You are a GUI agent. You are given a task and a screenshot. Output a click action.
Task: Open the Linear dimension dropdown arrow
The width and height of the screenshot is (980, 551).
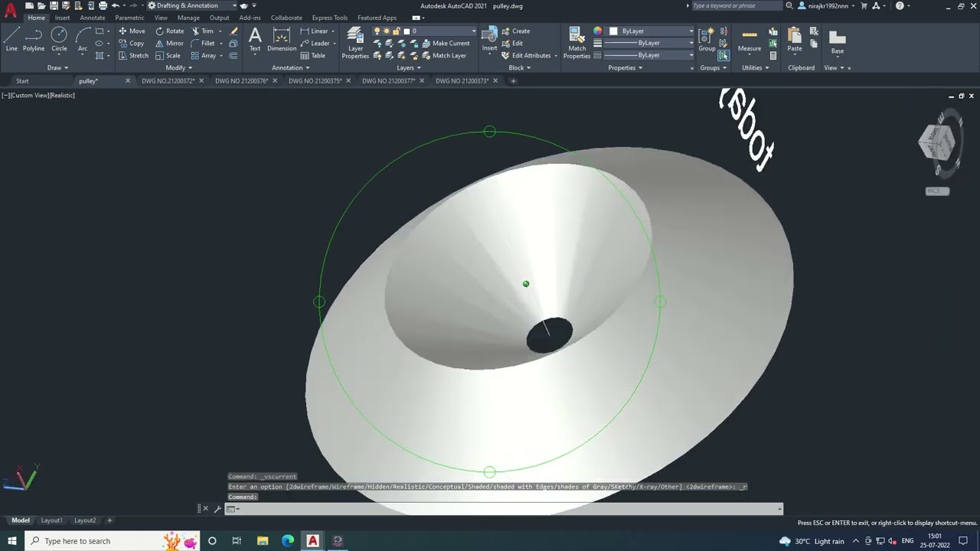[335, 31]
